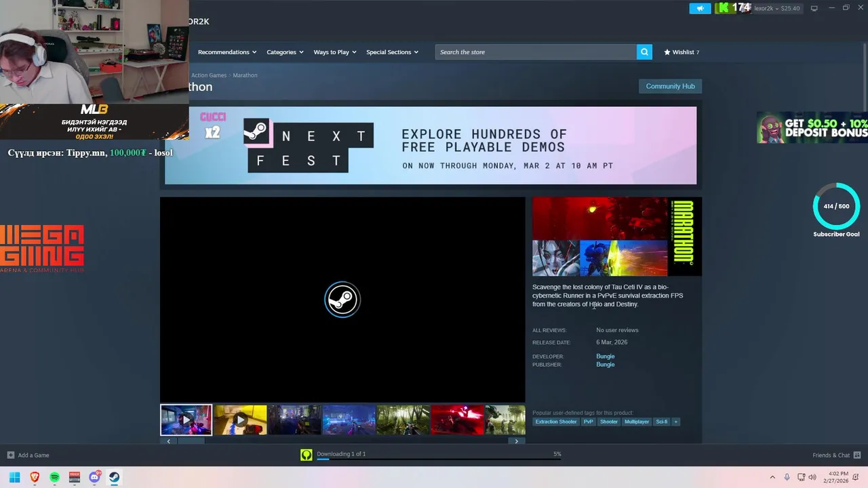The width and height of the screenshot is (868, 488).
Task: Enter Big Picture mode via monitor icon
Action: (814, 8)
